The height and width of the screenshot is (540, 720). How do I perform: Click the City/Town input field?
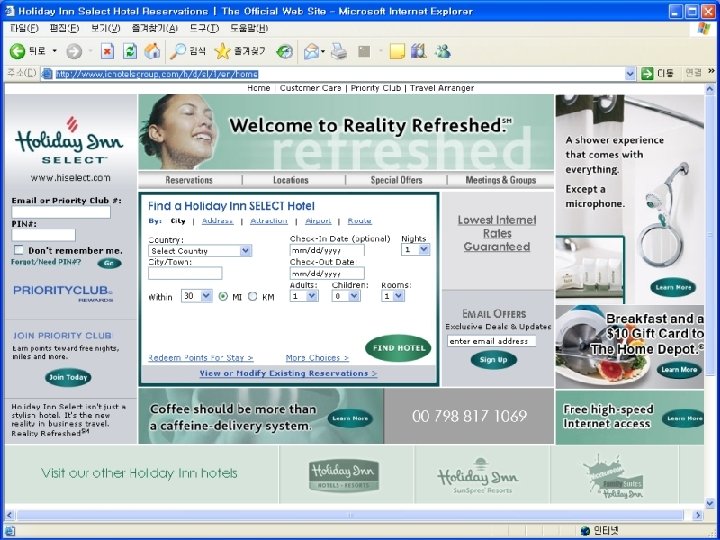185,273
